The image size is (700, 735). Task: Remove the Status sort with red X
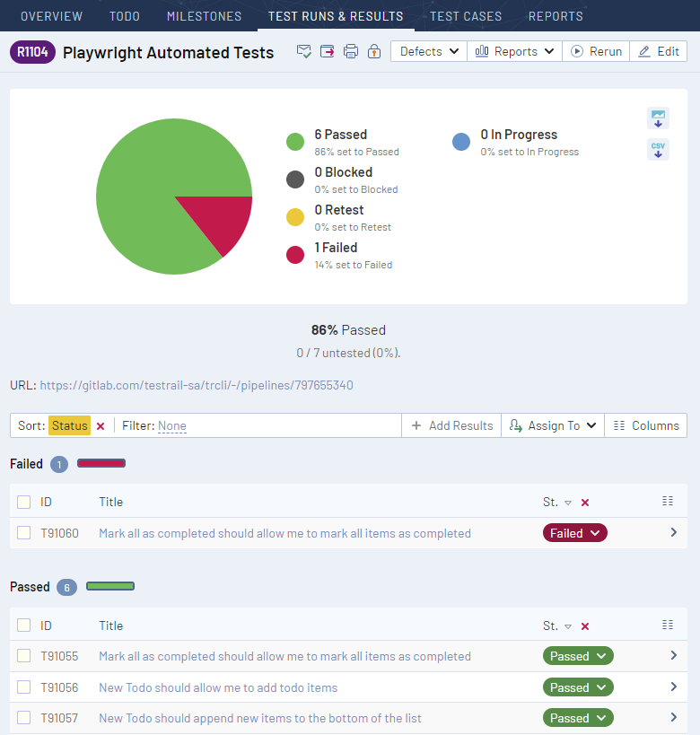[101, 426]
